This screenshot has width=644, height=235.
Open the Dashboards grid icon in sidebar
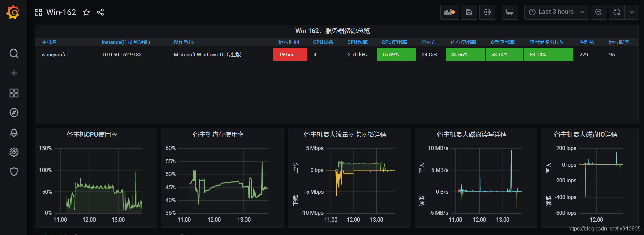(14, 93)
